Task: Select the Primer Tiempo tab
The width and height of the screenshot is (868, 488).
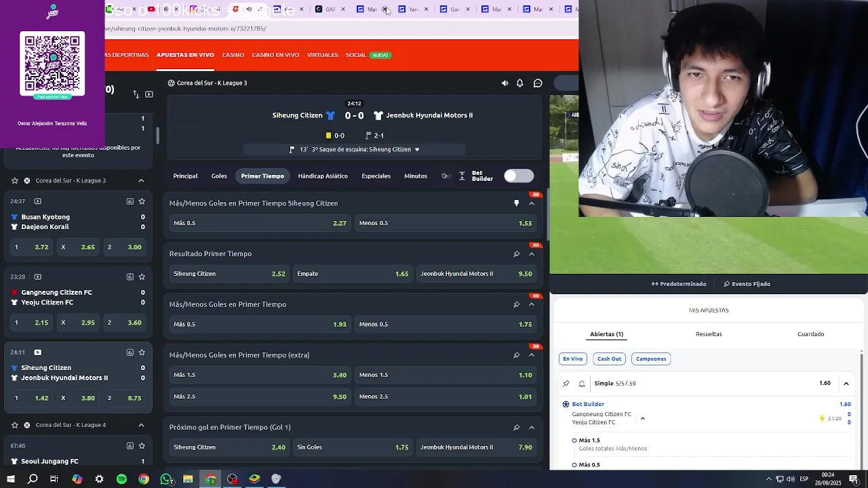Action: pos(262,176)
